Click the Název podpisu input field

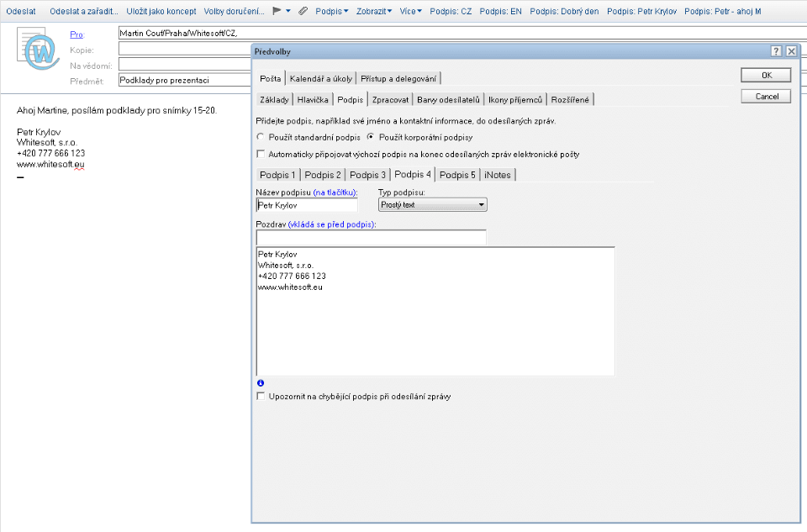[x=307, y=204]
